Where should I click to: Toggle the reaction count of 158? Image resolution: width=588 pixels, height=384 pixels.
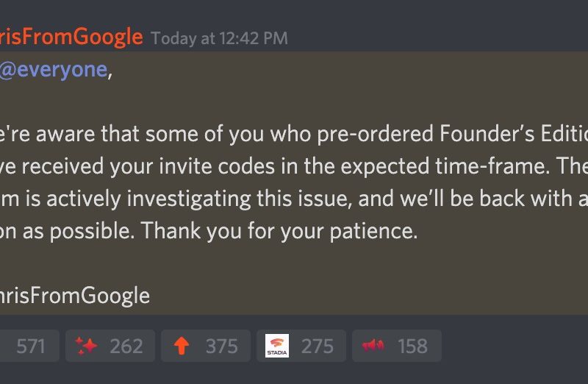(412, 346)
